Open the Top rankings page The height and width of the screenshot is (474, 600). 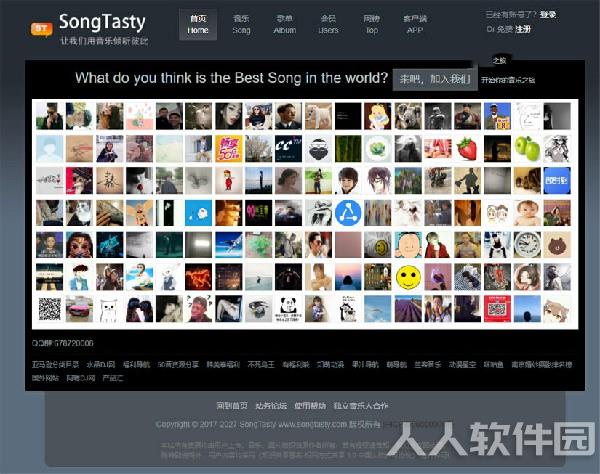[372, 24]
